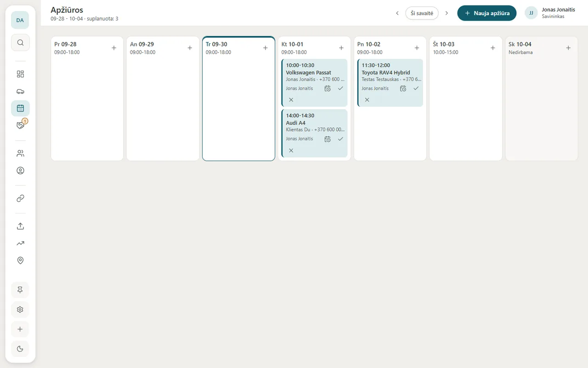588x368 pixels.
Task: Click the pin sidebar icon
Action: pyautogui.click(x=20, y=290)
